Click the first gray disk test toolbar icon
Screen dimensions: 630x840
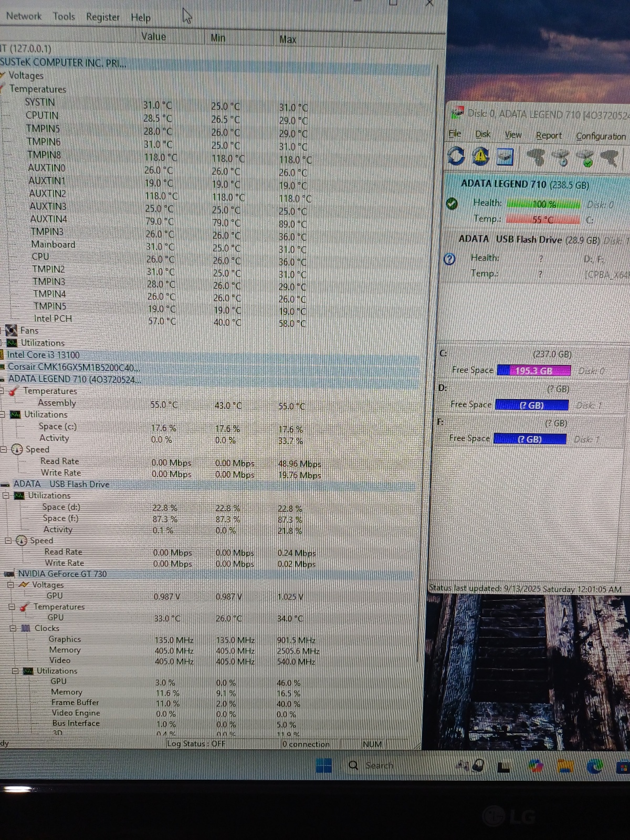coord(536,157)
